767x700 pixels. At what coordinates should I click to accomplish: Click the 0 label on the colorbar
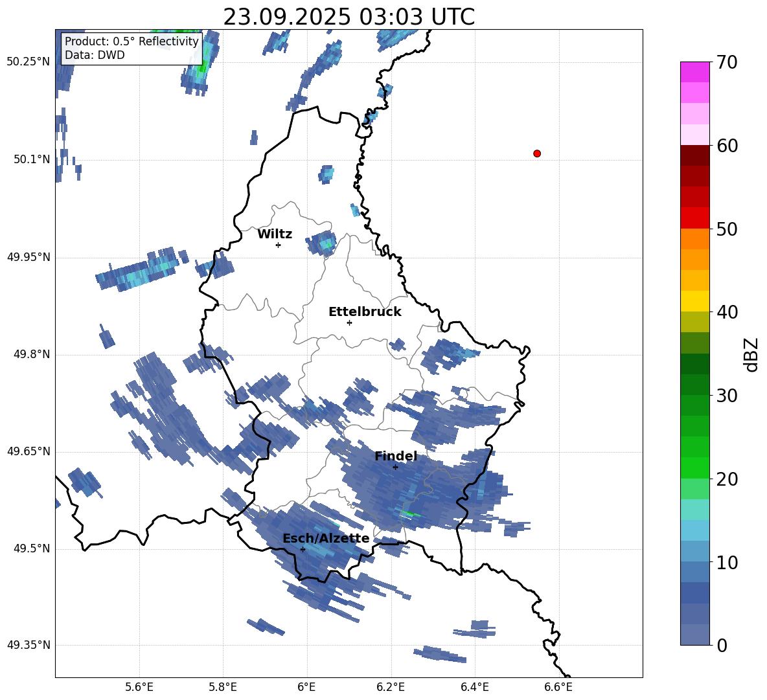pos(722,645)
